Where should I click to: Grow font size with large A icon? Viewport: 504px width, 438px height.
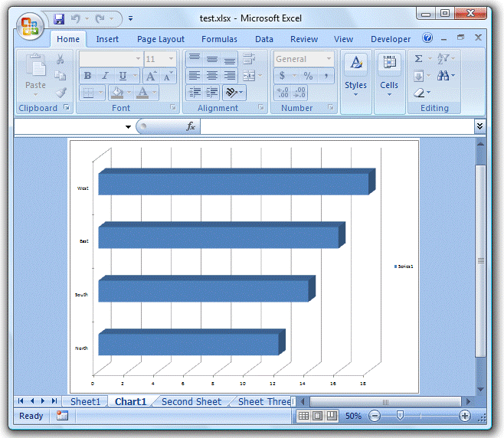click(x=151, y=76)
